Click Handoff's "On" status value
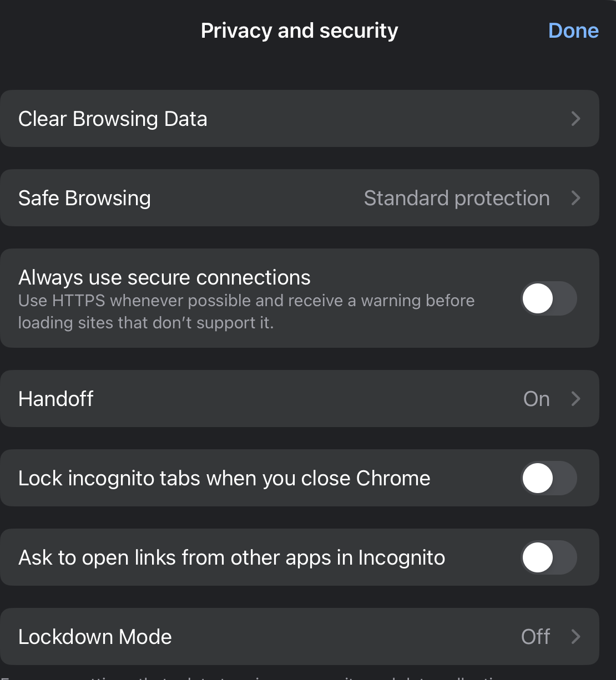The height and width of the screenshot is (680, 616). coord(536,399)
